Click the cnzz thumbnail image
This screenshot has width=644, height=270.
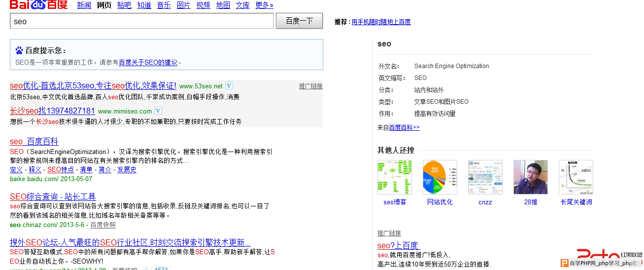485,177
